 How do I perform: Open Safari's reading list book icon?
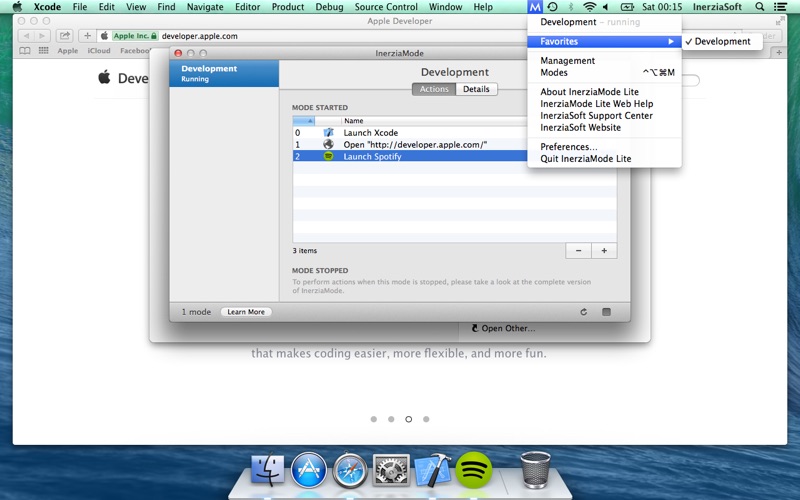[24, 51]
